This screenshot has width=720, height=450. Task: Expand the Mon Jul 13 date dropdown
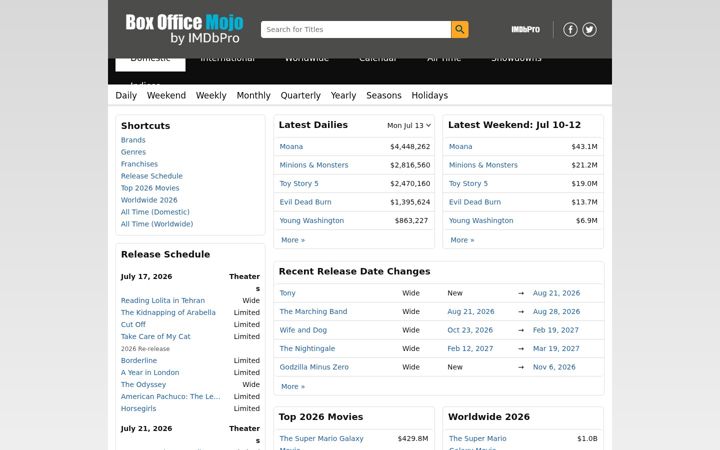click(409, 125)
